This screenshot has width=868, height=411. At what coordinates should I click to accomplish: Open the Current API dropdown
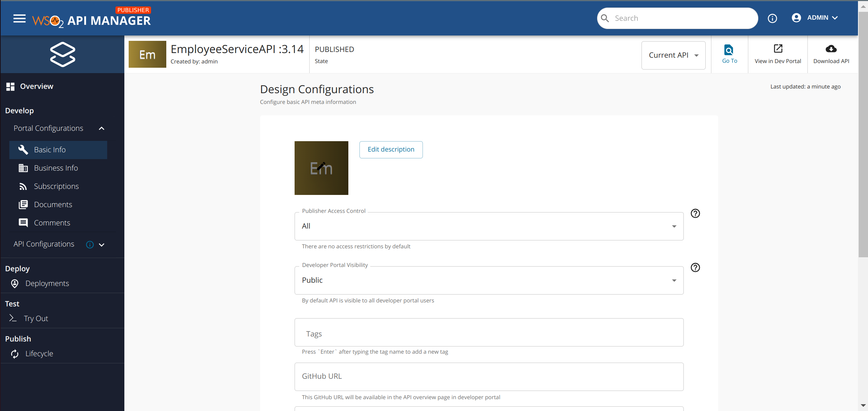[x=673, y=55]
